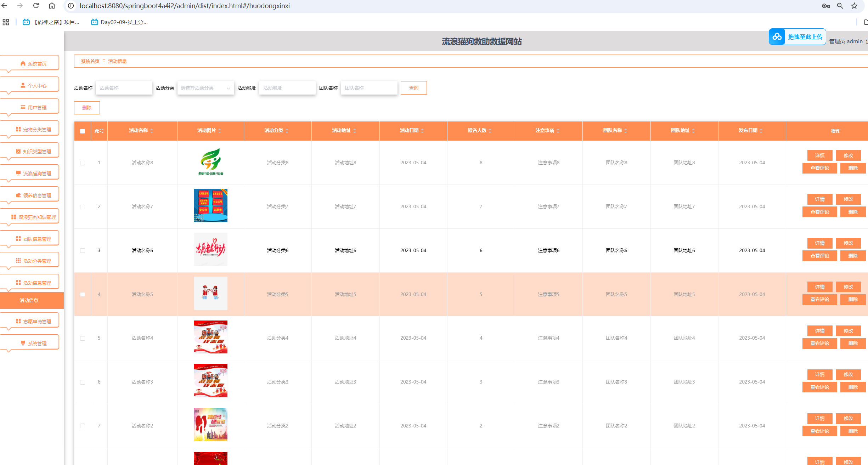This screenshot has width=868, height=465.
Task: Sort by 发布日期 column arrows
Action: pos(761,131)
